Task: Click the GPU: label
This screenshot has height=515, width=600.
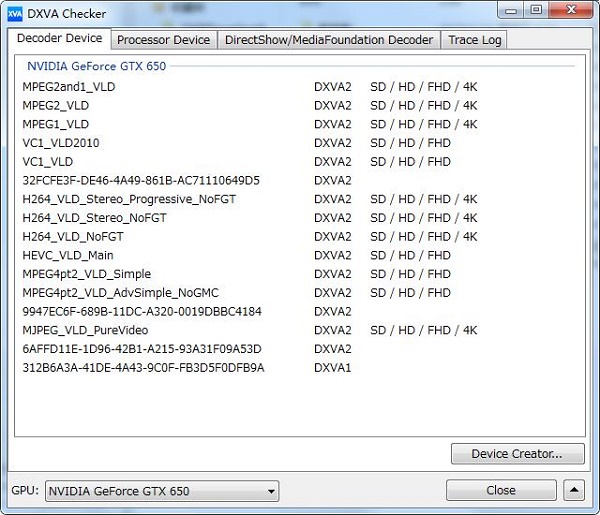Action: pyautogui.click(x=25, y=491)
